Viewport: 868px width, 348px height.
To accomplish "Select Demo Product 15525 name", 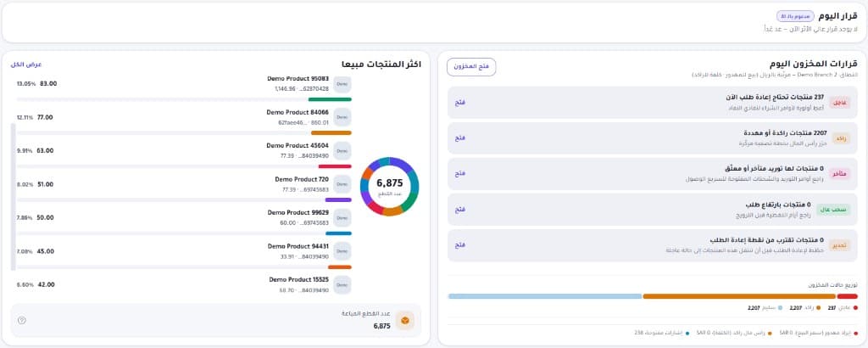I will point(299,279).
